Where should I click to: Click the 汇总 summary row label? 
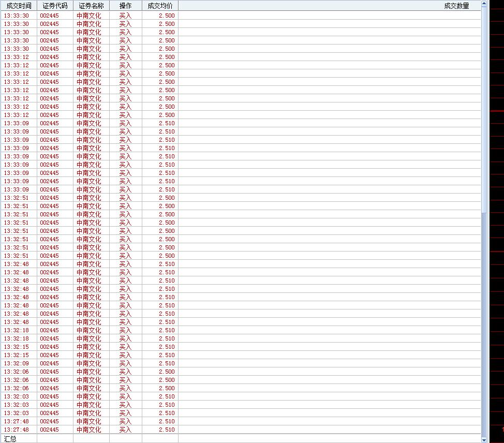click(x=10, y=439)
